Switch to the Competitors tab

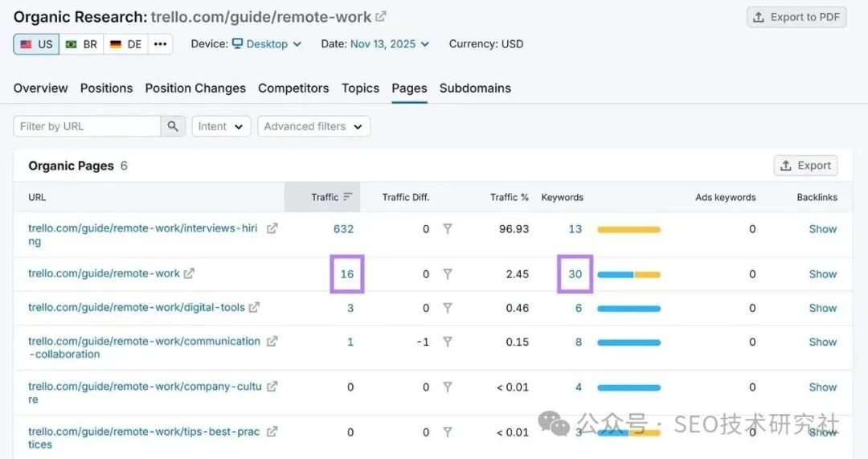click(293, 88)
